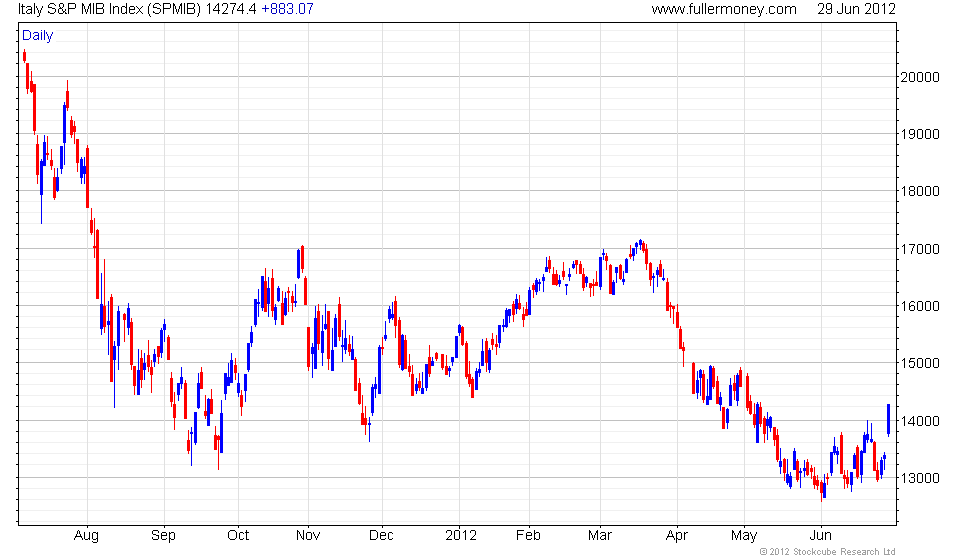The image size is (980, 560).
Task: Click the date '29 Jun 2012'
Action: [856, 9]
